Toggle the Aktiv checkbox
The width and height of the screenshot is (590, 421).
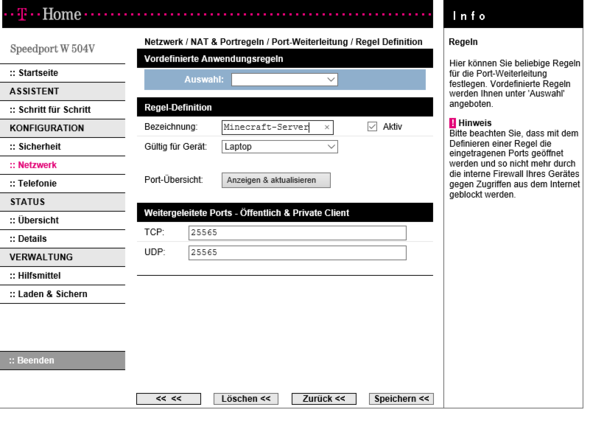(x=372, y=126)
